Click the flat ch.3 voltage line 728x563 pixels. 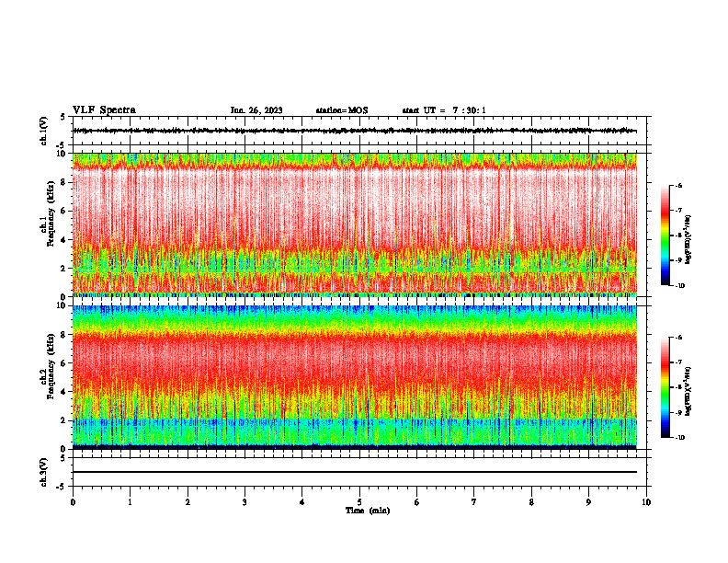click(355, 472)
